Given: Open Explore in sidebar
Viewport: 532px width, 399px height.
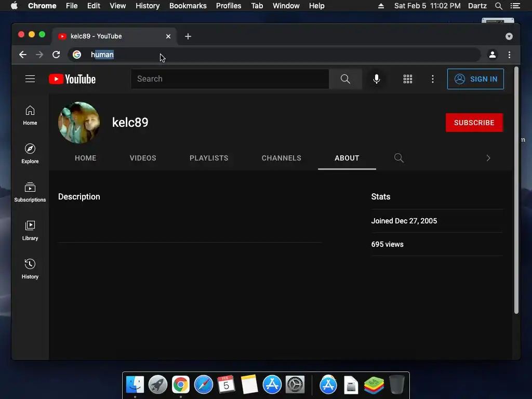Looking at the screenshot, I should [x=30, y=154].
